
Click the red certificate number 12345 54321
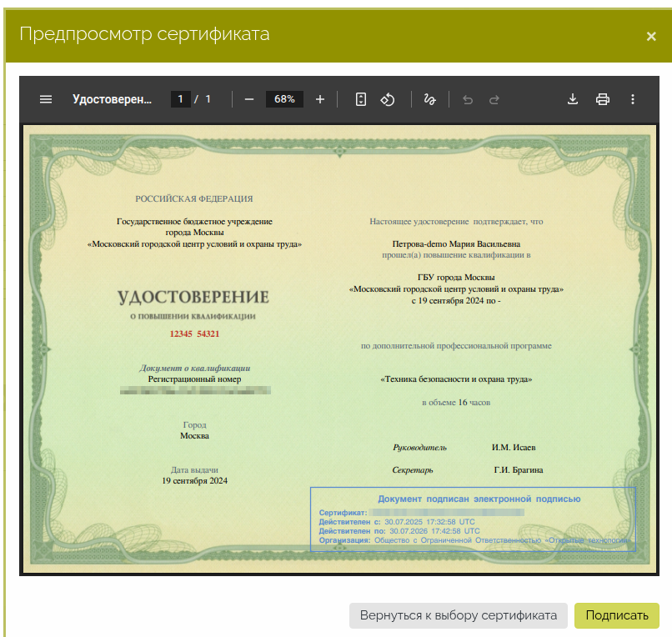(x=194, y=334)
